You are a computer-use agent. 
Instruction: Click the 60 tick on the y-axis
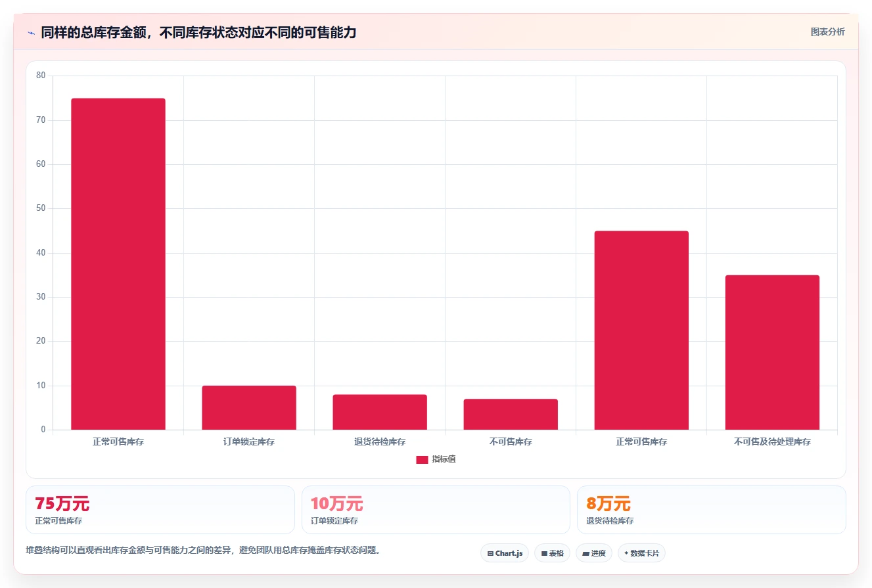[41, 164]
